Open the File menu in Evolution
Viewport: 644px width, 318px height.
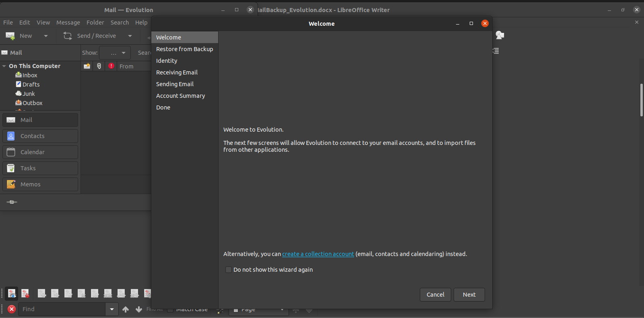[x=8, y=23]
